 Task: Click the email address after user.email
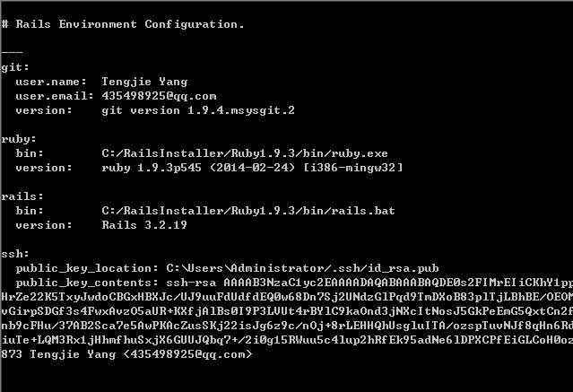click(x=159, y=96)
